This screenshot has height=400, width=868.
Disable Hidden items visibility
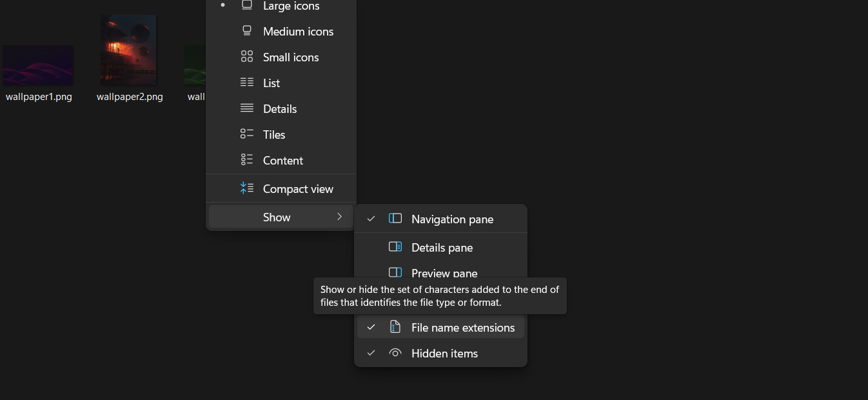(444, 353)
